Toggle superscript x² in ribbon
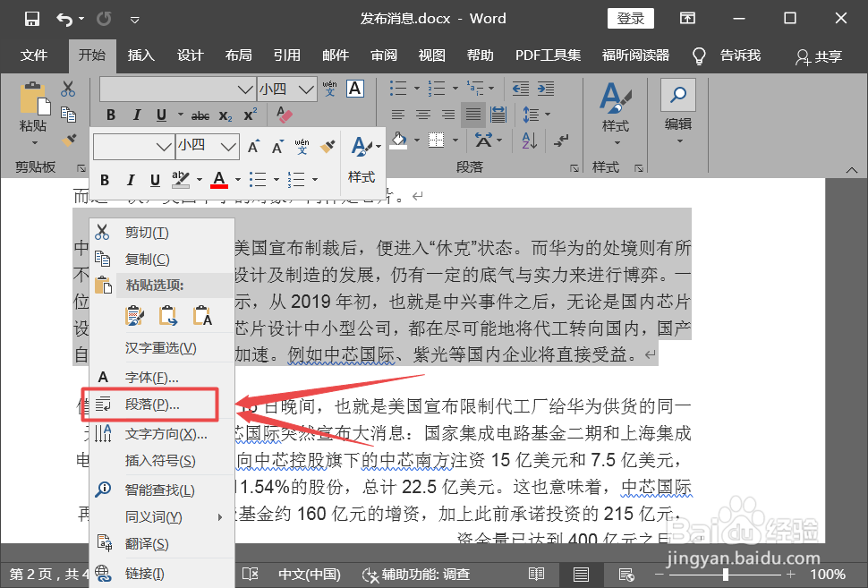Screen dimensions: 868x588 click(x=251, y=115)
